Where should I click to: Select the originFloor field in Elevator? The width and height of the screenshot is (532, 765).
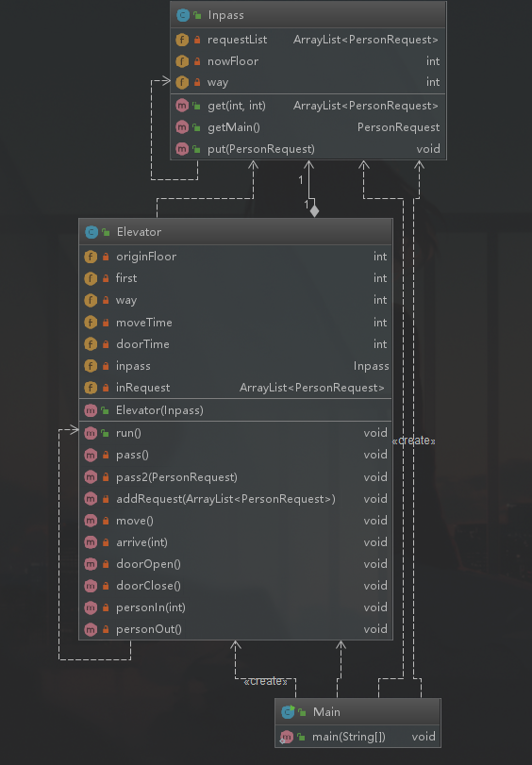[146, 257]
